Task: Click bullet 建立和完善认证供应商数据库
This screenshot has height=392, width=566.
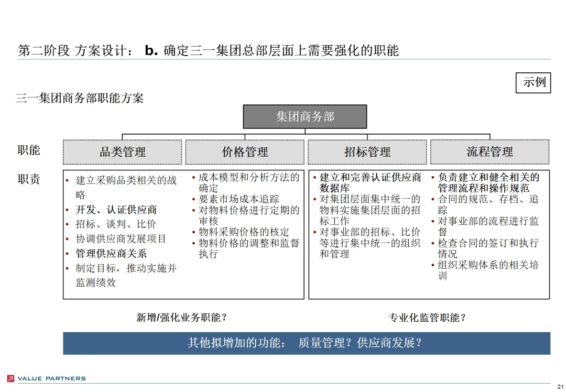Action: tap(370, 182)
